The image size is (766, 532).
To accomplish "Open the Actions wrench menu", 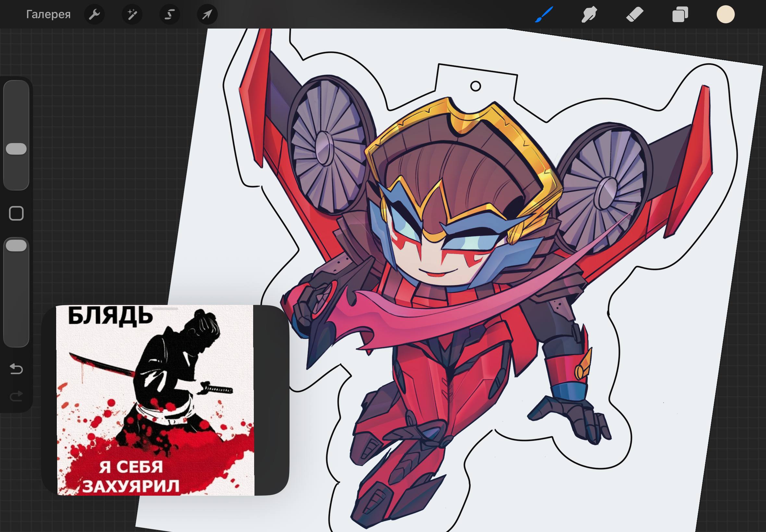I will click(94, 14).
